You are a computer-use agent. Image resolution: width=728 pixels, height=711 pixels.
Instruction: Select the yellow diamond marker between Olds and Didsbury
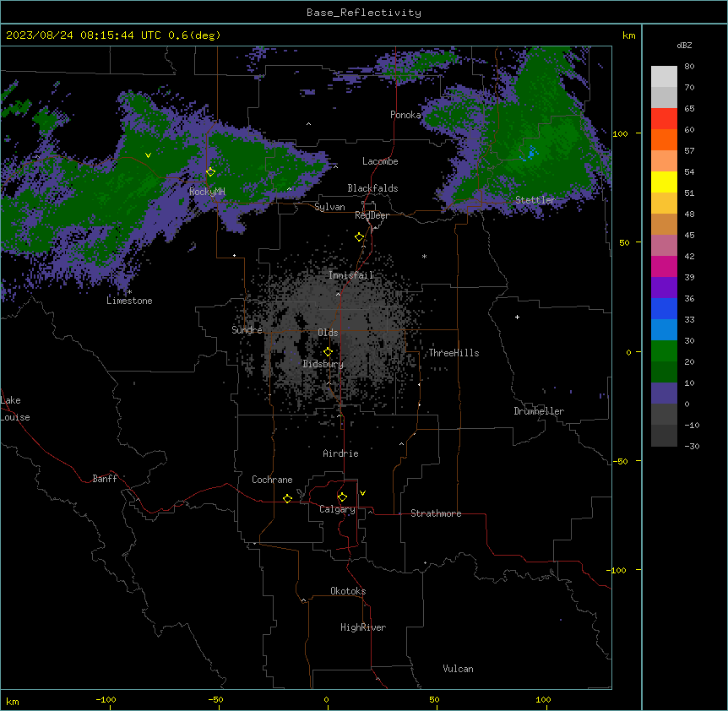click(x=328, y=352)
